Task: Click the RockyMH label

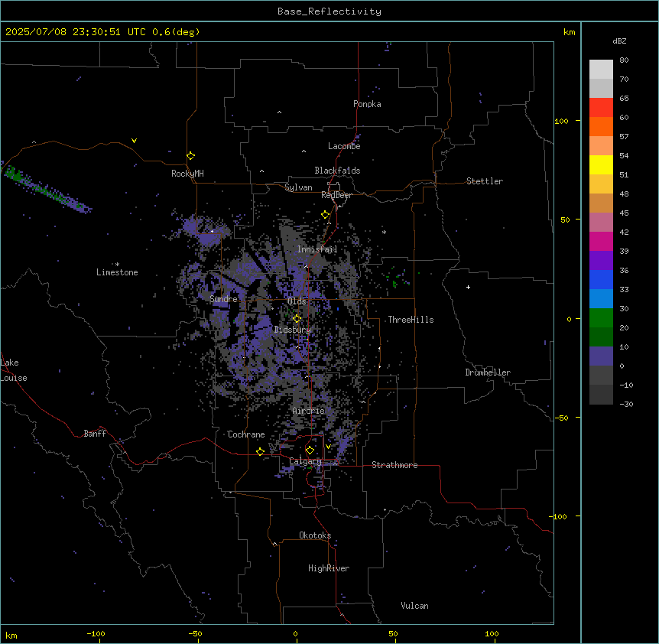Action: [187, 174]
